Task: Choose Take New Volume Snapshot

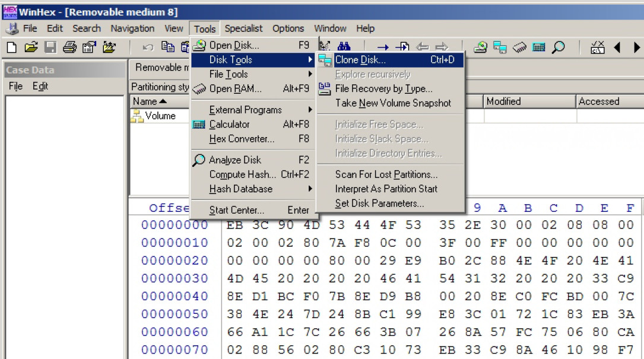Action: coord(391,103)
